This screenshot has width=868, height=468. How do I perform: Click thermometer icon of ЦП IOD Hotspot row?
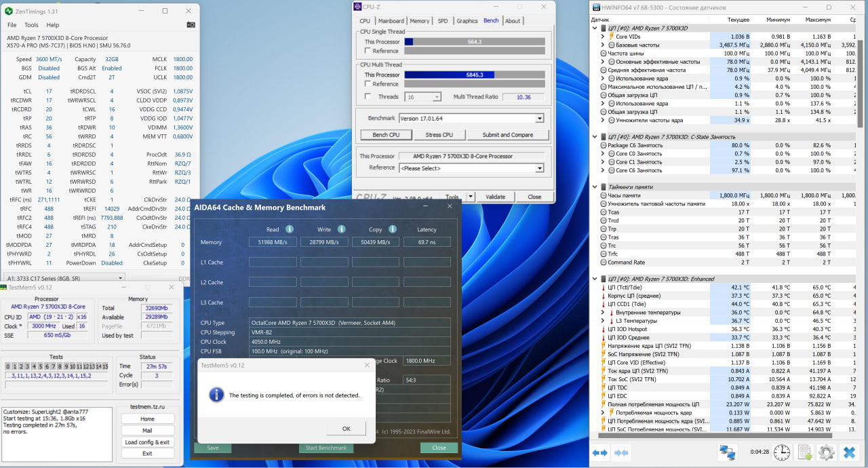coord(602,329)
